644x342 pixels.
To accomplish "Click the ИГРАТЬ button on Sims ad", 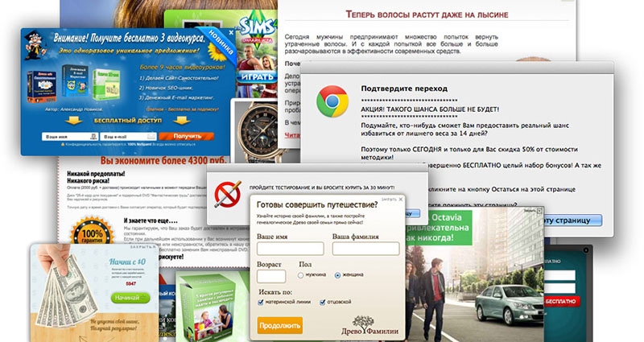I will tap(257, 76).
